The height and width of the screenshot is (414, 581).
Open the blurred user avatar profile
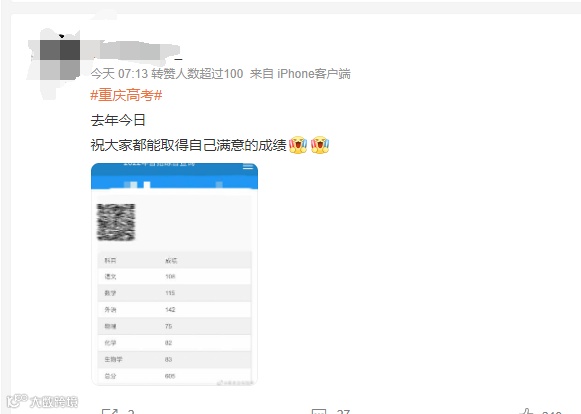pos(59,60)
